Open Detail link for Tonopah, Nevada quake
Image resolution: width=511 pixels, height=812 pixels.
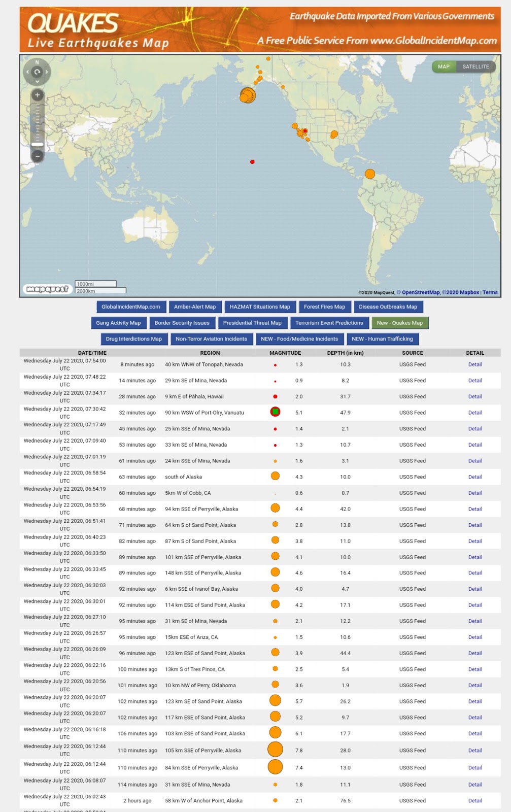[x=475, y=364]
